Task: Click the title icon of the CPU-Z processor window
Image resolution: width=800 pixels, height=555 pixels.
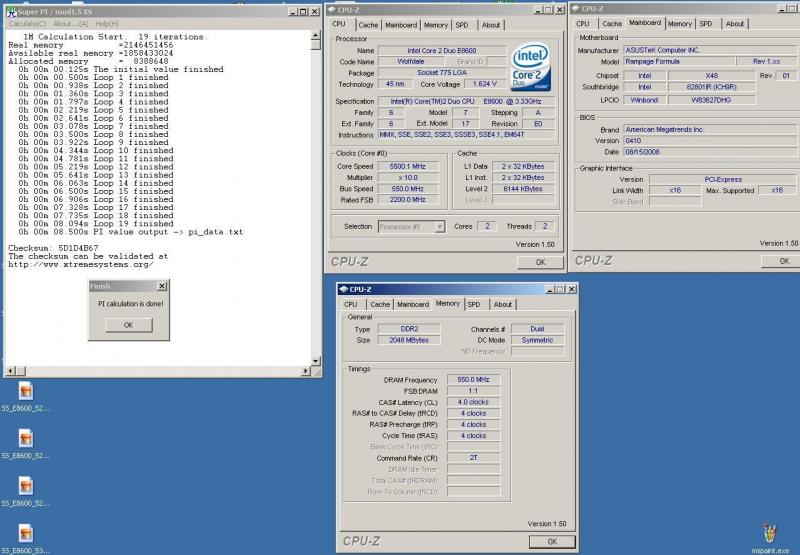Action: 332,10
